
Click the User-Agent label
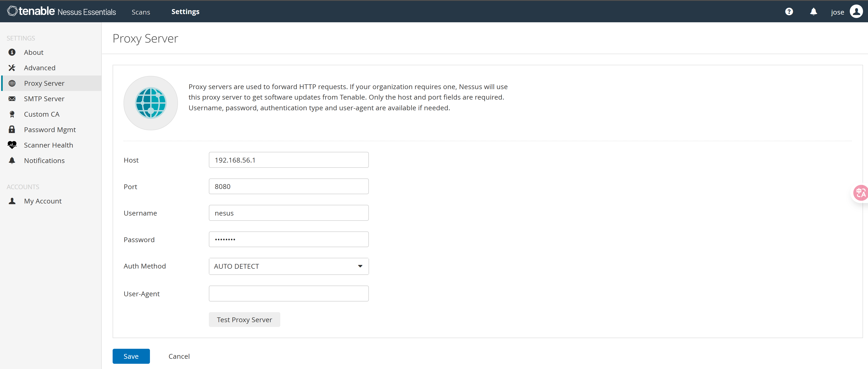(142, 294)
